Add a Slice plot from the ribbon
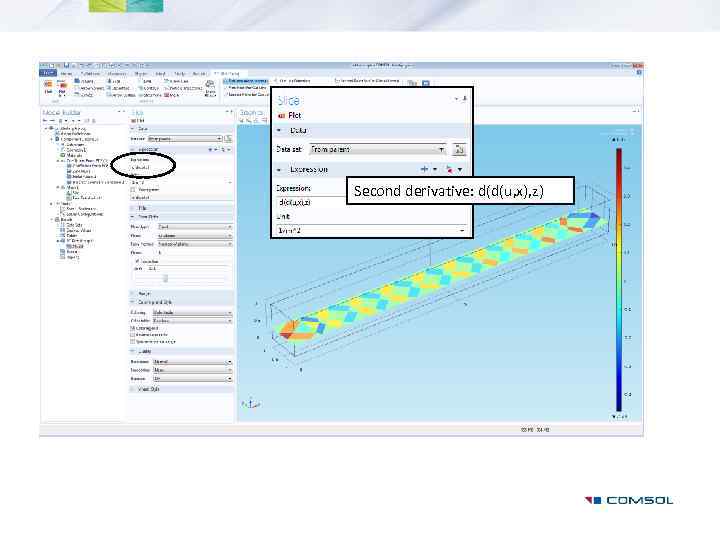Screen dimensions: 720x540 pyautogui.click(x=113, y=81)
